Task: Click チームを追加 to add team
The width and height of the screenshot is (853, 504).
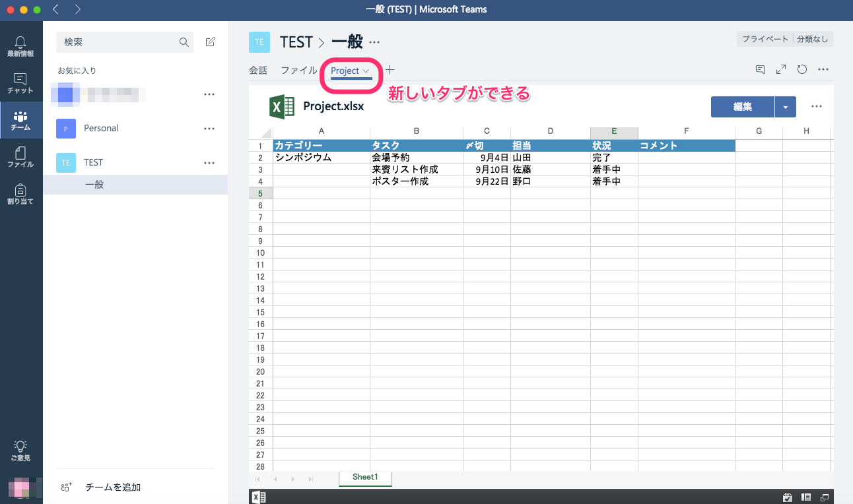Action: [113, 488]
